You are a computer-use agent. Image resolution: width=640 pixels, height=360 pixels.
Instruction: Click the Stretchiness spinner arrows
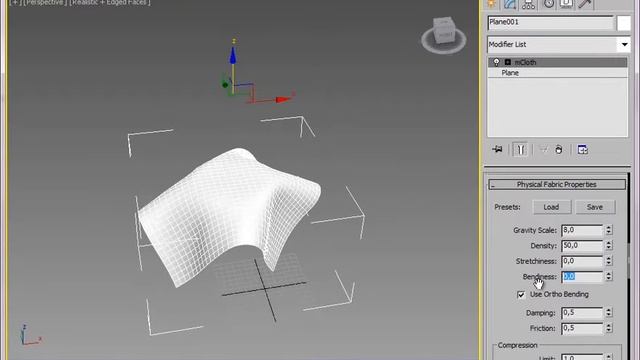609,261
